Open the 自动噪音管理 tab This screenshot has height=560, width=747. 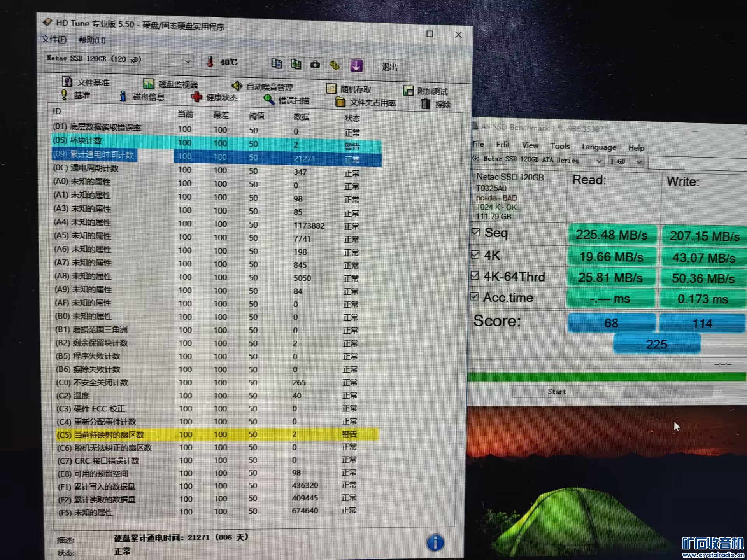tap(262, 86)
